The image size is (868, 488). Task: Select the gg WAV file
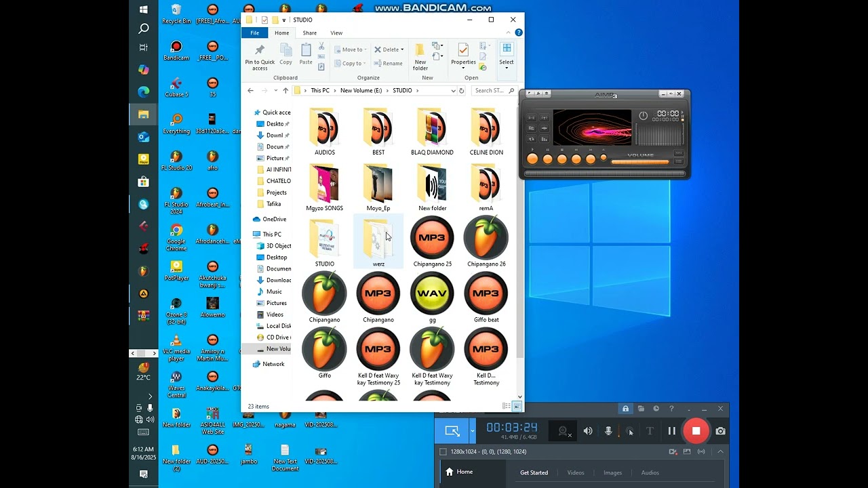click(x=432, y=298)
